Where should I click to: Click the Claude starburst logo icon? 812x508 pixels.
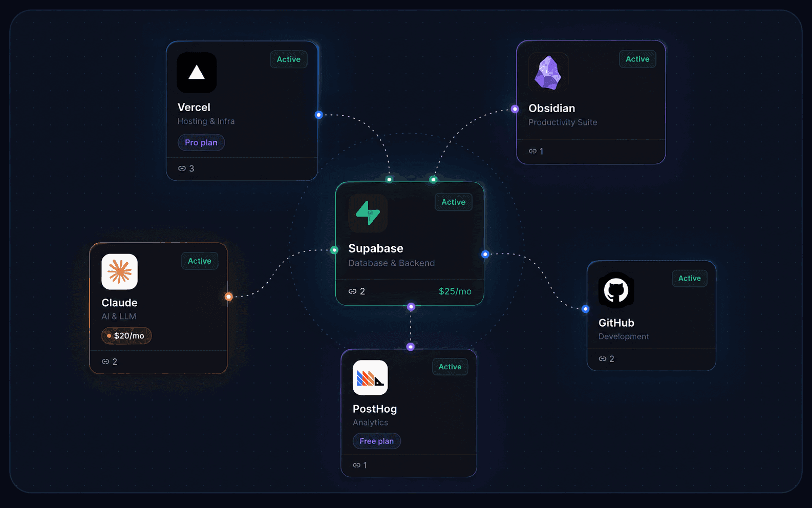tap(120, 272)
